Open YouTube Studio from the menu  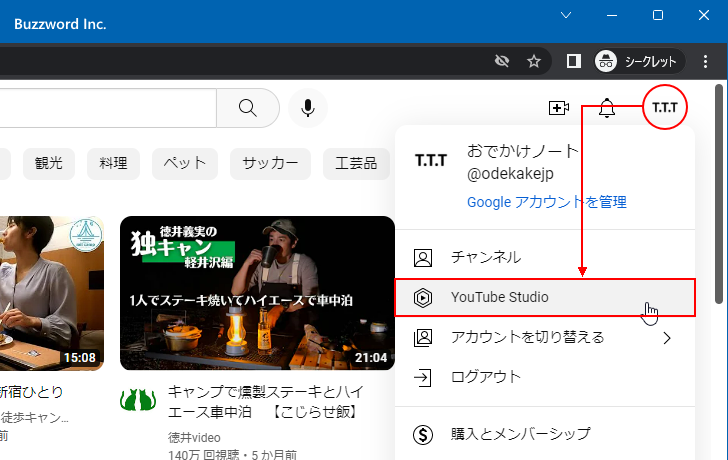[545, 298]
